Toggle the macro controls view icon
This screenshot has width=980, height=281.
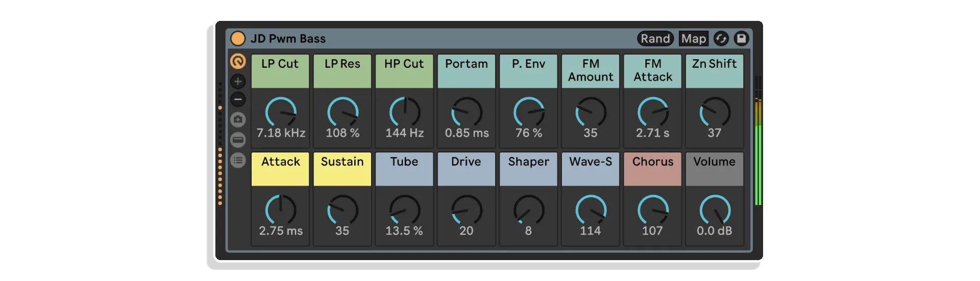coord(238,61)
